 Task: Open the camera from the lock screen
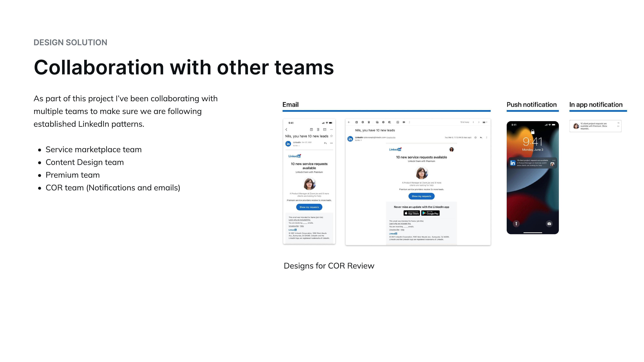pos(549,224)
